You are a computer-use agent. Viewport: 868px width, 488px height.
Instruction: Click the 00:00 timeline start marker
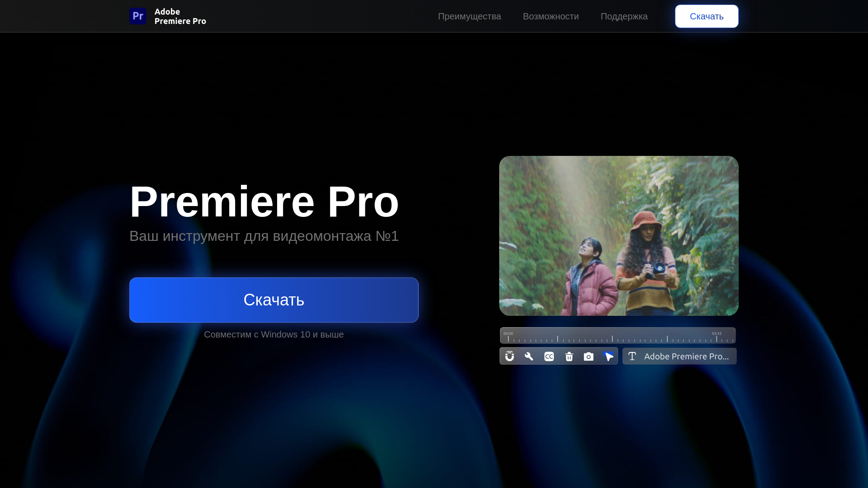(508, 333)
